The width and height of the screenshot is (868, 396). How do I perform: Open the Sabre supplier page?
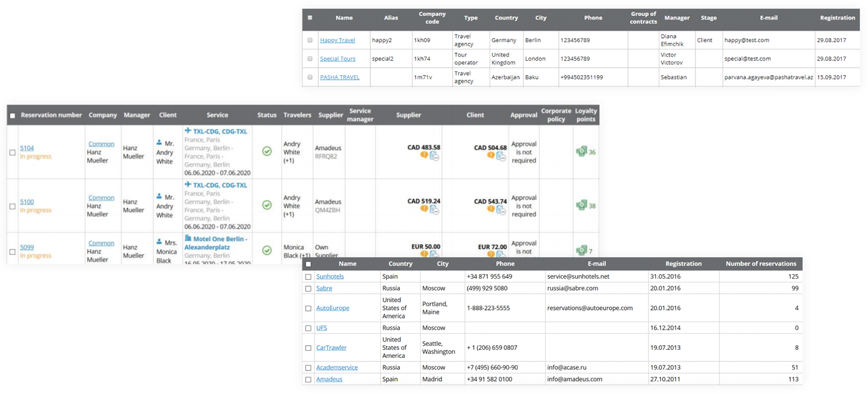[x=323, y=288]
